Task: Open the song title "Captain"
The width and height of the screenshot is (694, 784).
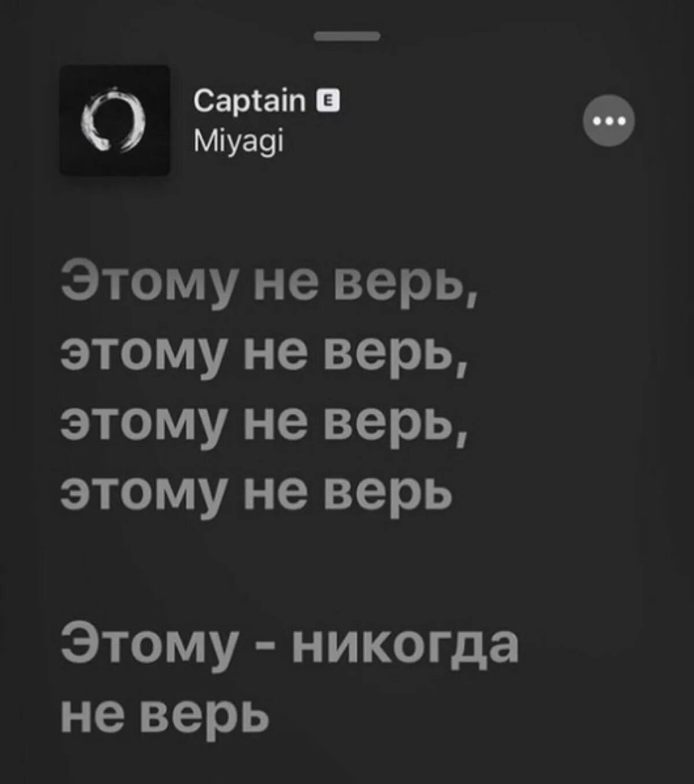Action: coord(249,102)
